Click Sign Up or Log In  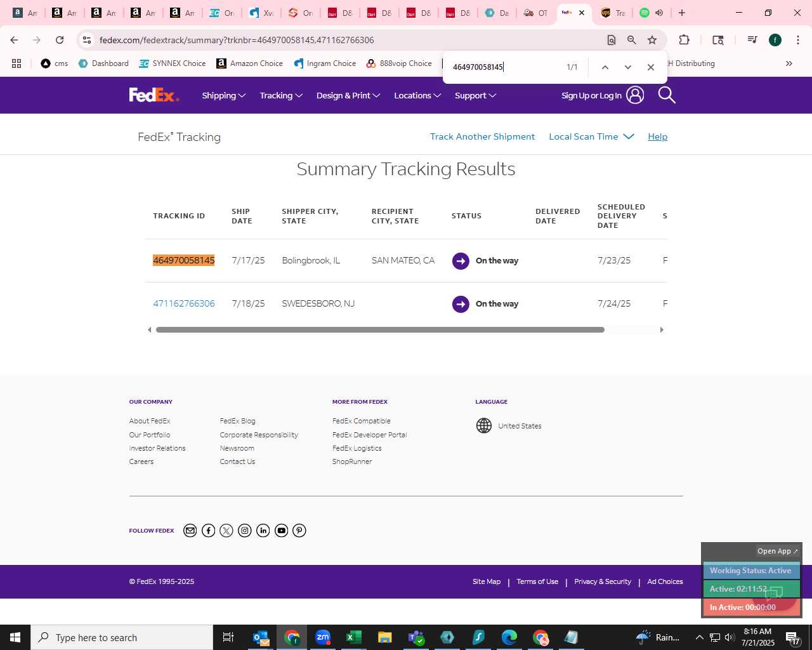coord(591,95)
